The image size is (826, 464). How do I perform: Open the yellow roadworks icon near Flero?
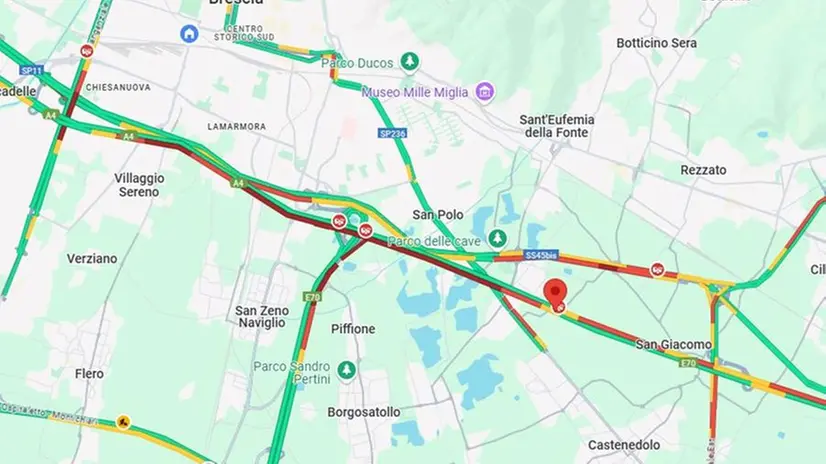[123, 422]
